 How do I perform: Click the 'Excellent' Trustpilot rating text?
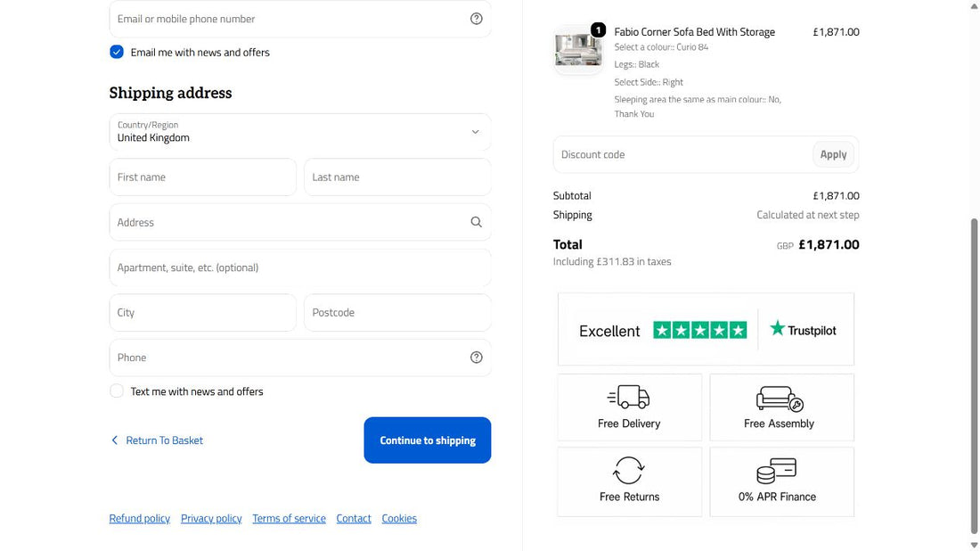(609, 331)
